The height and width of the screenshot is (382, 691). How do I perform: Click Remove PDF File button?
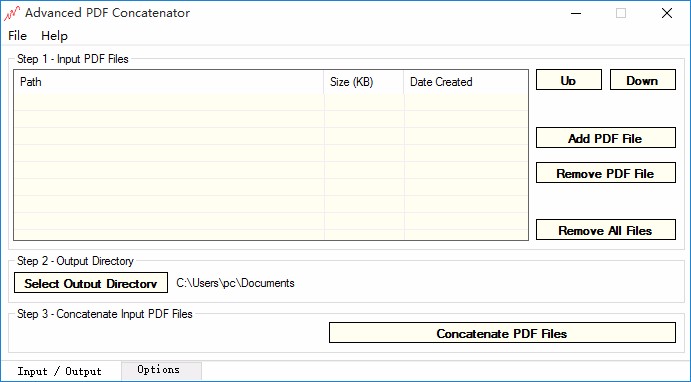click(606, 173)
